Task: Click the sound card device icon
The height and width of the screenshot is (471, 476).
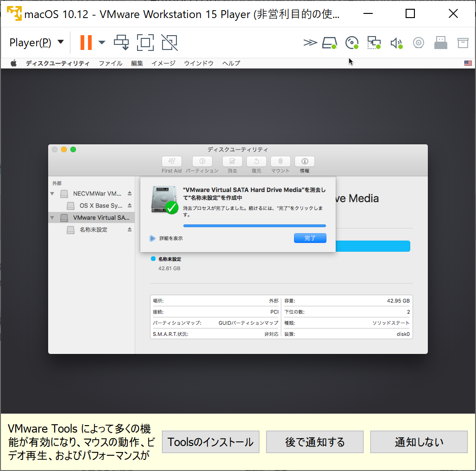Action: 396,43
